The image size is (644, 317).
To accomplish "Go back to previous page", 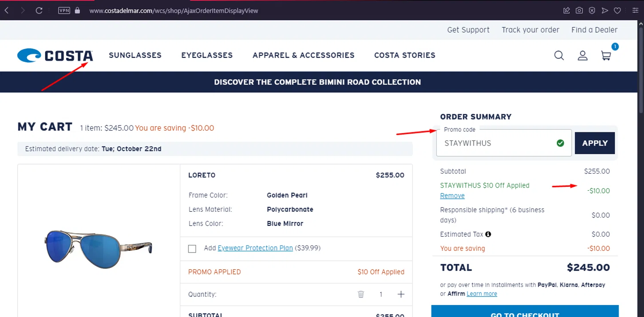I will point(7,10).
